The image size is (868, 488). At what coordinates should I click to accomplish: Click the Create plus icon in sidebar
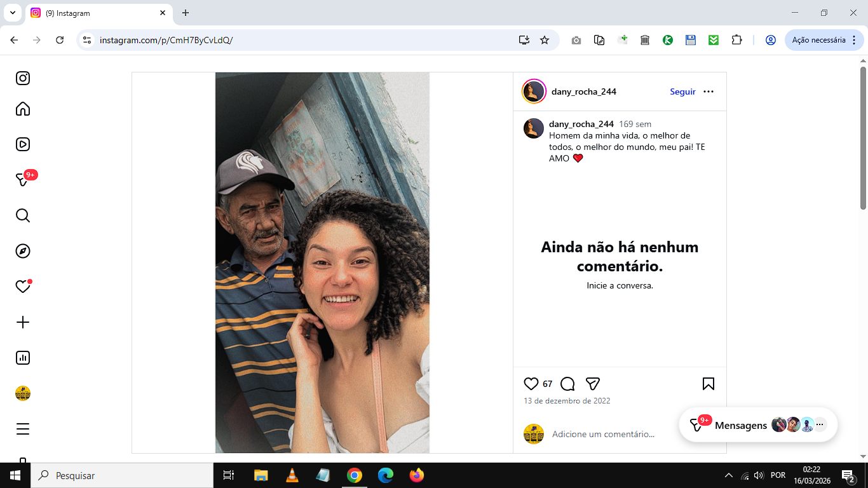[x=23, y=322]
